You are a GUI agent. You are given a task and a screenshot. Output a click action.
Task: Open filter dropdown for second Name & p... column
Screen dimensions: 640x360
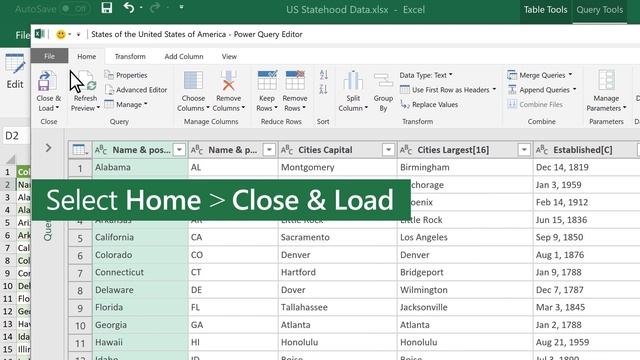point(269,150)
